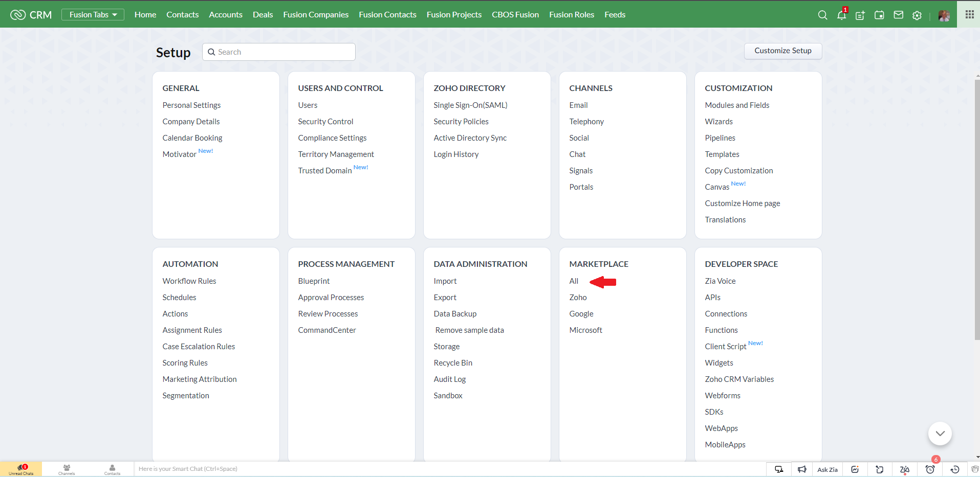Open the notifications bell icon
980x477 pixels.
click(841, 15)
